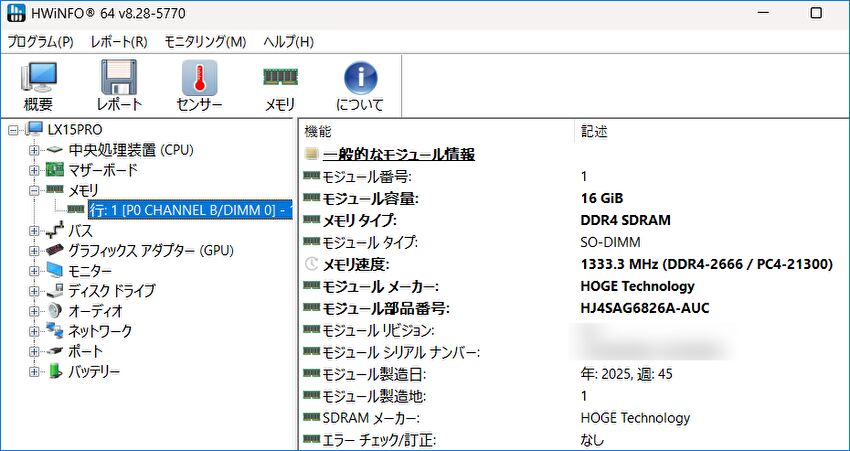The image size is (850, 451).
Task: Open the プログラム(P) menu
Action: pyautogui.click(x=41, y=42)
